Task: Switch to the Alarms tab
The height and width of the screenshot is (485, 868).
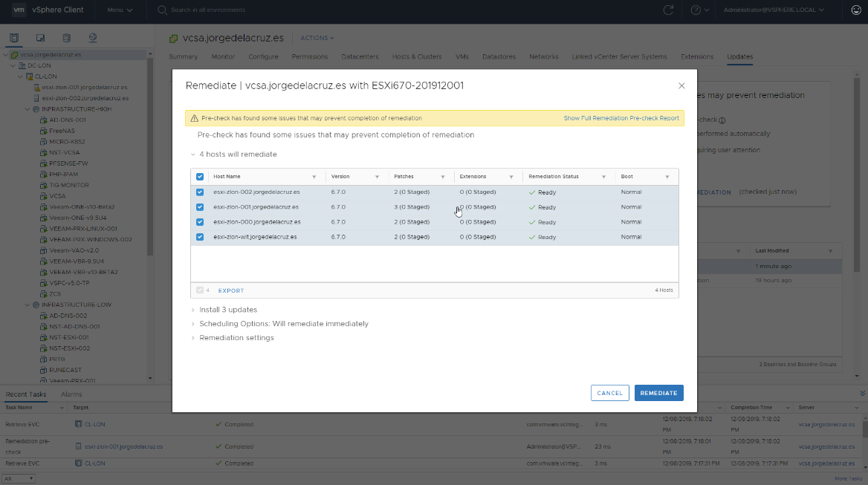Action: pos(71,394)
